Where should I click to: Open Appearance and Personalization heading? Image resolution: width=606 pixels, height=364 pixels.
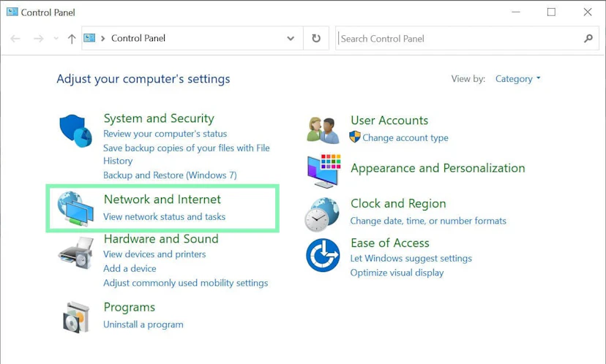tap(438, 168)
